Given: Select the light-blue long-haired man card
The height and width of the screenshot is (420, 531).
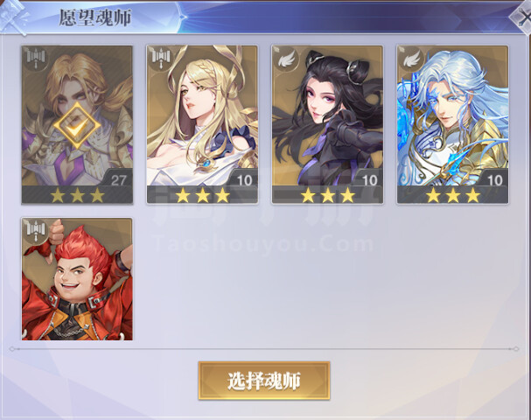Looking at the screenshot, I should click(452, 124).
